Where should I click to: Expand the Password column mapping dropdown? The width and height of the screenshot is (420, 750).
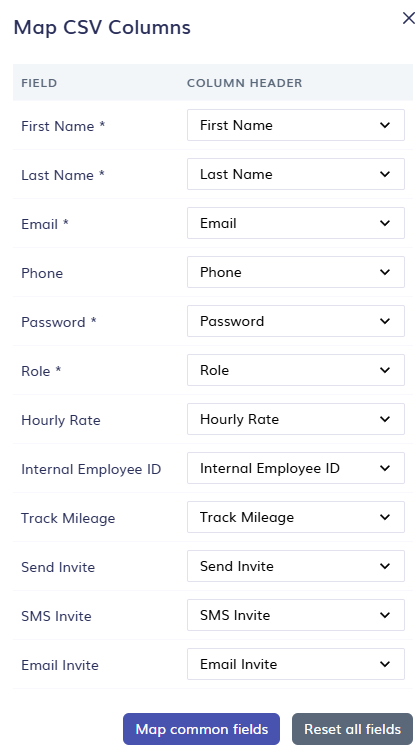[296, 321]
